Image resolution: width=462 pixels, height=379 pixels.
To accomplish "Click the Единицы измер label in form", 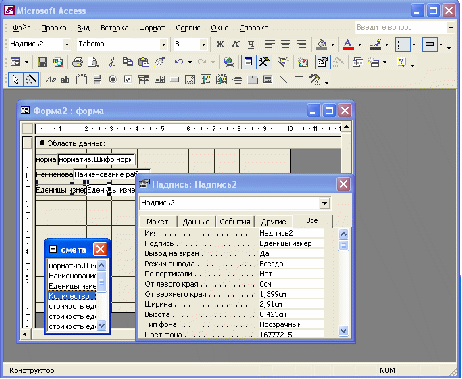I will (x=61, y=190).
